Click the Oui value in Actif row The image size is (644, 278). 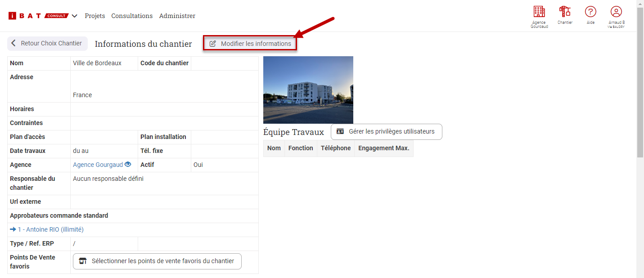tap(198, 165)
